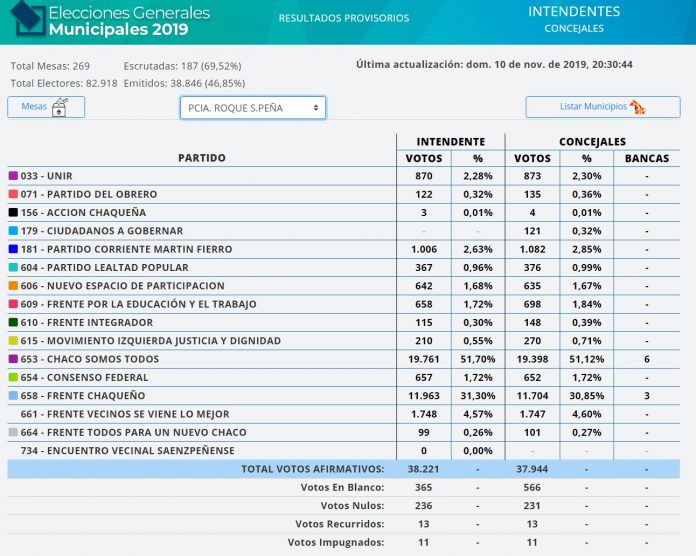Click the yellow swatch for Movimiento Izquierda Justicia
This screenshot has height=556, width=696.
13,341
